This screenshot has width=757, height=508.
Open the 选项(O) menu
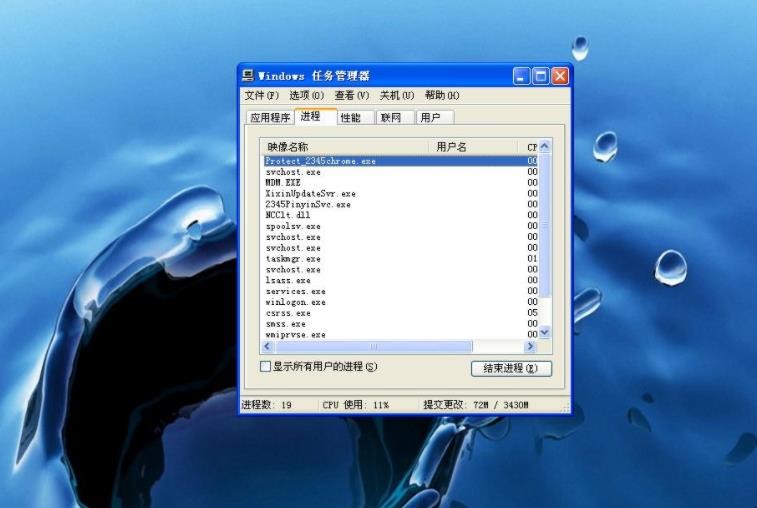(307, 96)
